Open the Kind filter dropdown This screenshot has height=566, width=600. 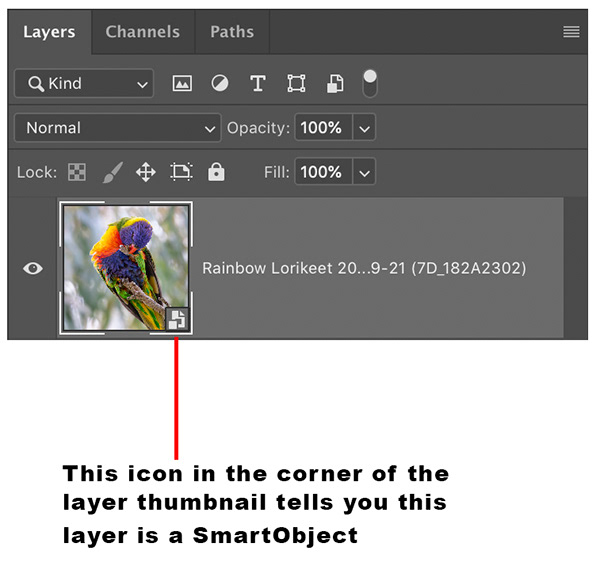[84, 83]
